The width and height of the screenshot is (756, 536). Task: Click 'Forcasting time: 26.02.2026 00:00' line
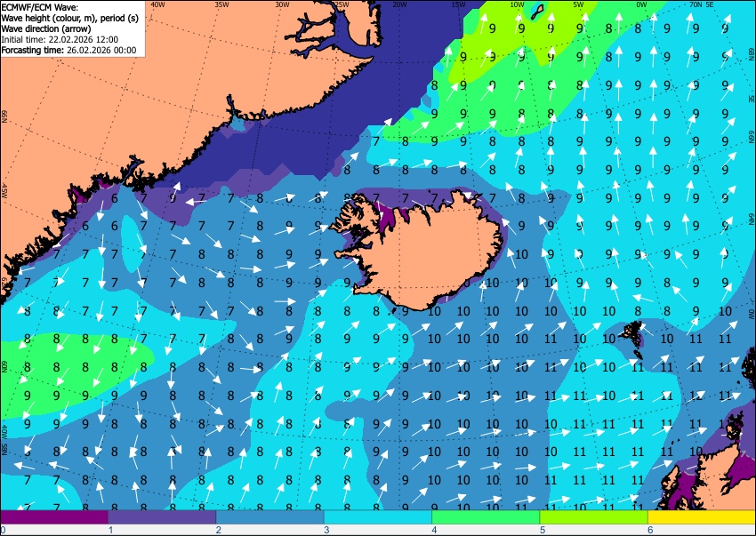point(69,50)
